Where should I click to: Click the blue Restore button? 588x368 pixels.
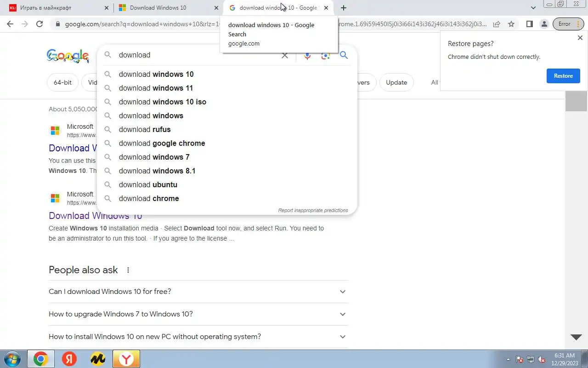click(x=563, y=76)
